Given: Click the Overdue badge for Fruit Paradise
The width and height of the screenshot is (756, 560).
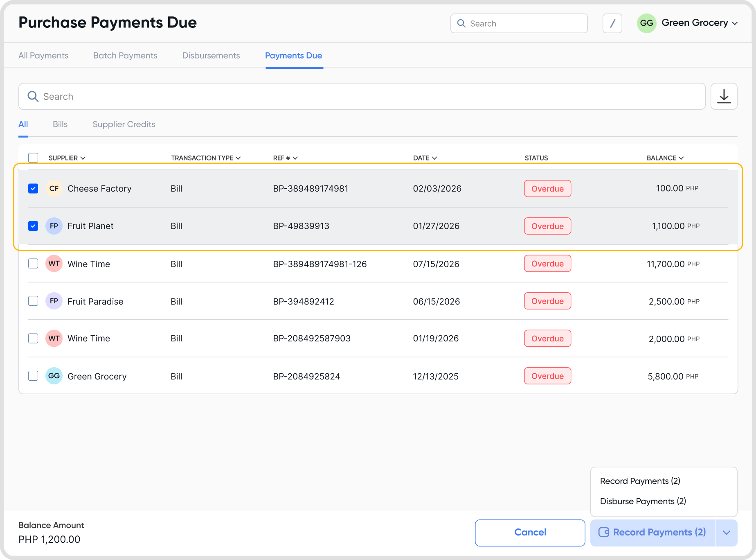Looking at the screenshot, I should 547,301.
